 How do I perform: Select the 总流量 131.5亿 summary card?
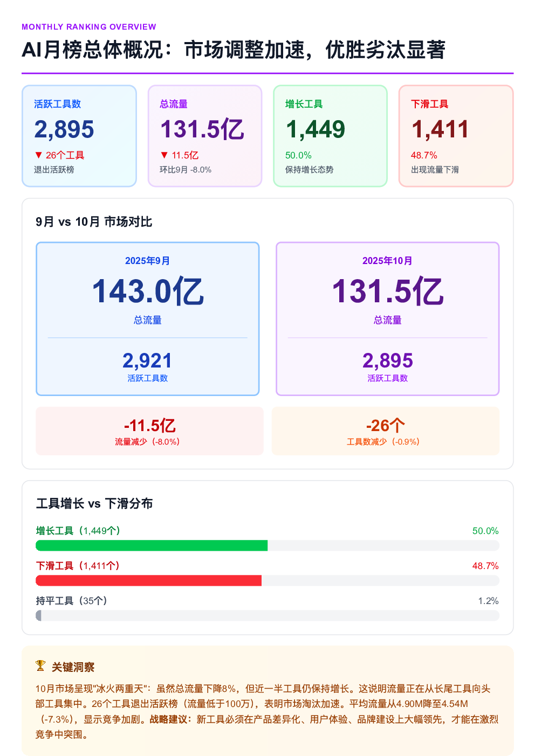pyautogui.click(x=205, y=136)
